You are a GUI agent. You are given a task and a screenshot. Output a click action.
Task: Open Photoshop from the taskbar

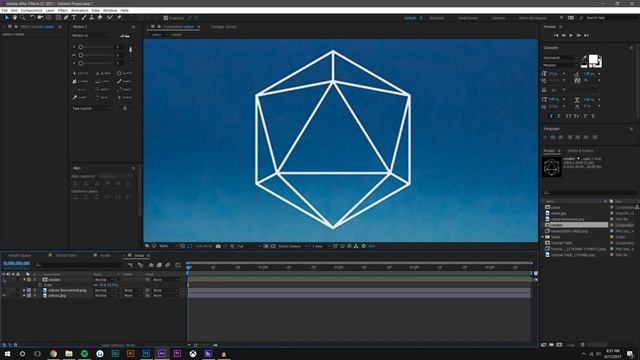point(146,353)
